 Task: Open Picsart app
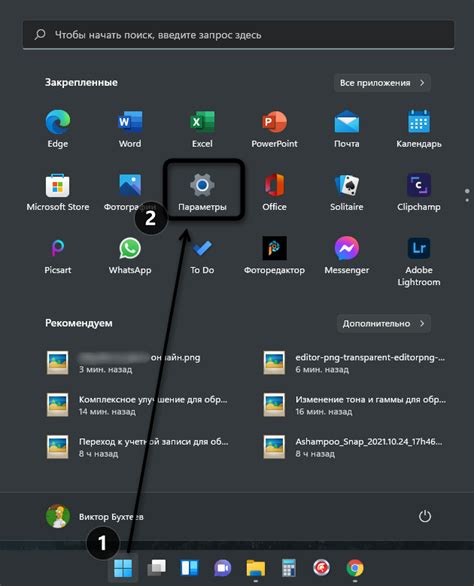[x=58, y=255]
